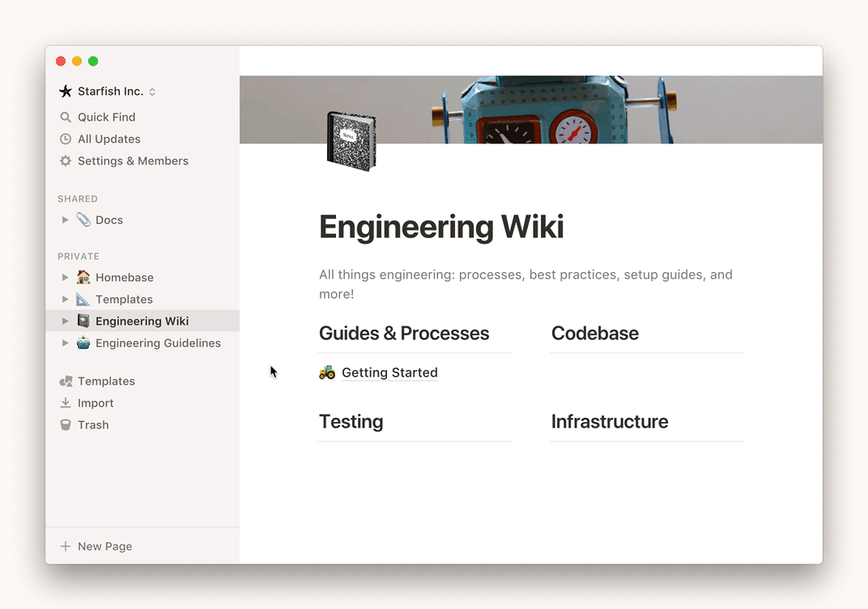Click the plus icon next to New Page
Image resolution: width=868 pixels, height=609 pixels.
tap(66, 547)
